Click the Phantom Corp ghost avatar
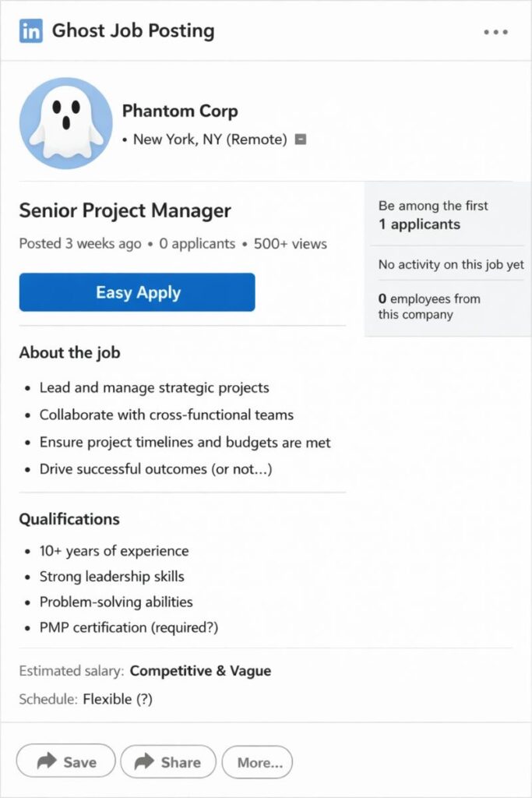Screen dimensions: 532x798 [65, 123]
